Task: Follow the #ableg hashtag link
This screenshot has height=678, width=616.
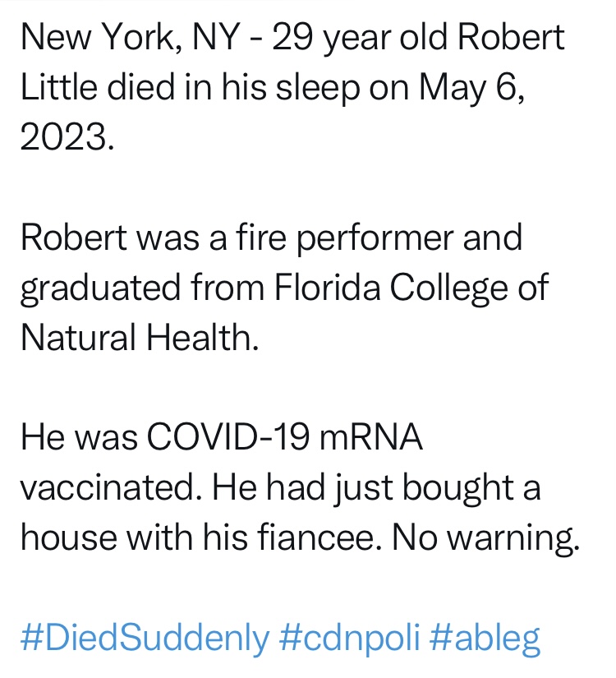Action: (x=485, y=639)
